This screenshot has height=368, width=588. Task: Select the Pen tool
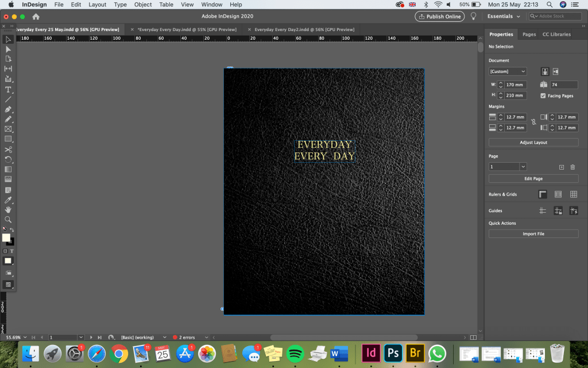(8, 109)
